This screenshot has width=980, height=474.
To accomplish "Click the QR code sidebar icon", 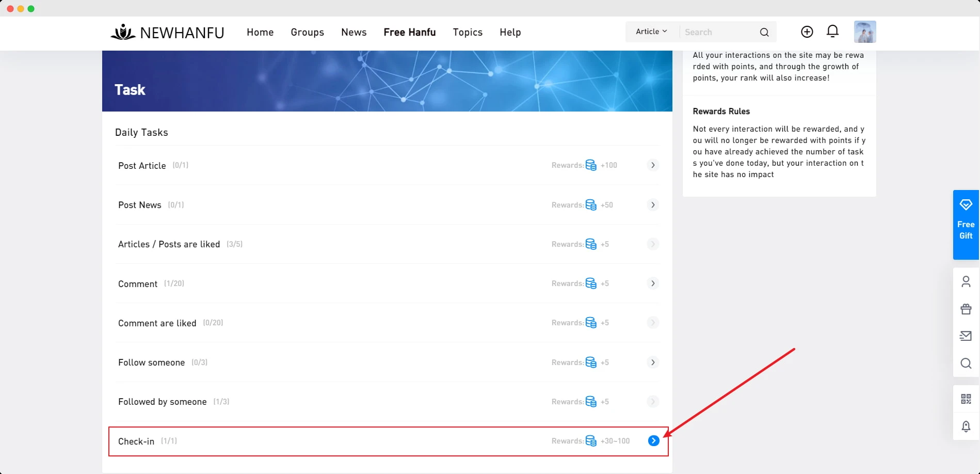I will [x=966, y=399].
